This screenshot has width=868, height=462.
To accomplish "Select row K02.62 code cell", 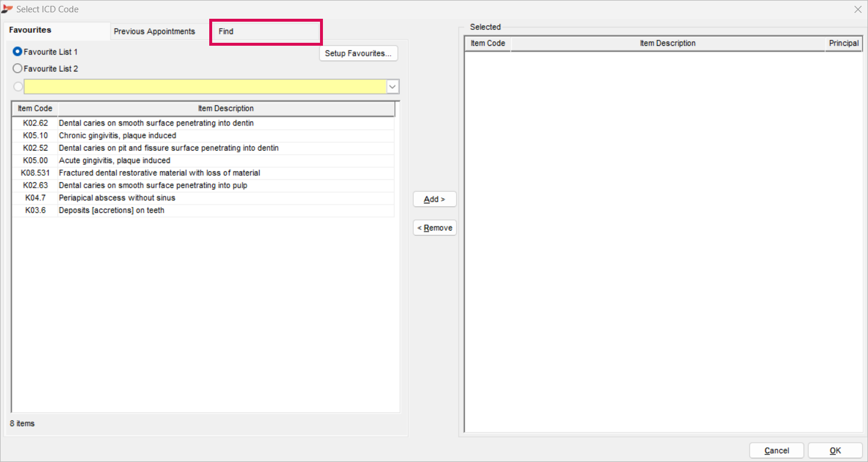I will (35, 123).
